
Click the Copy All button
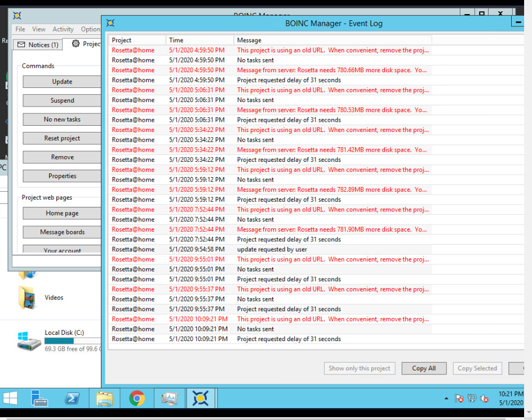(x=424, y=368)
